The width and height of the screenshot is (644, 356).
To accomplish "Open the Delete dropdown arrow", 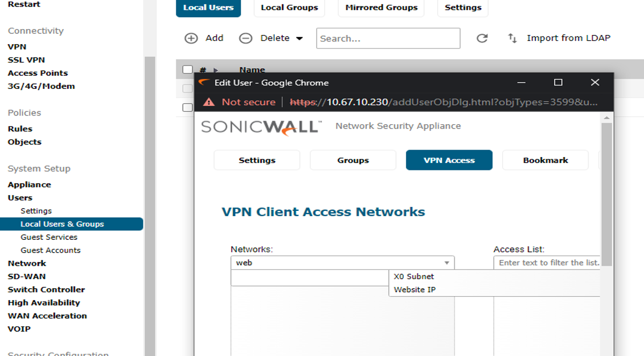I will pos(299,39).
